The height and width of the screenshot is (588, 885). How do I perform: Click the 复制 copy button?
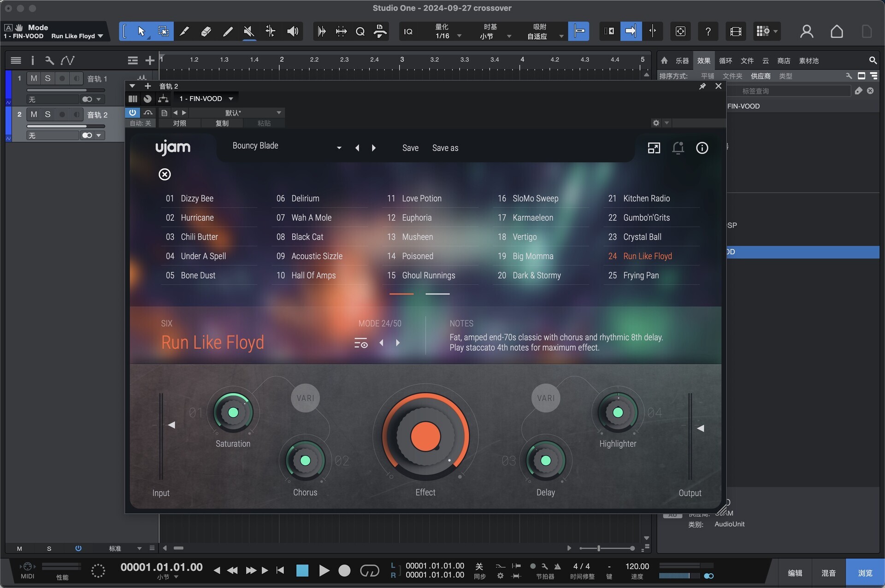click(222, 123)
